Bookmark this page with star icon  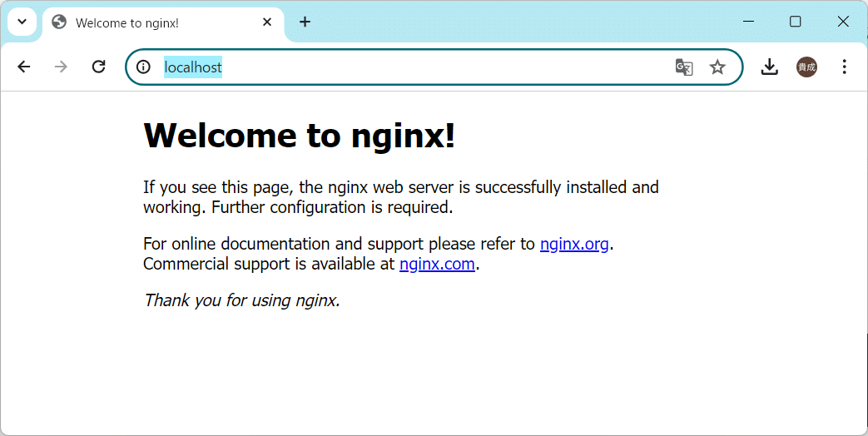(717, 67)
